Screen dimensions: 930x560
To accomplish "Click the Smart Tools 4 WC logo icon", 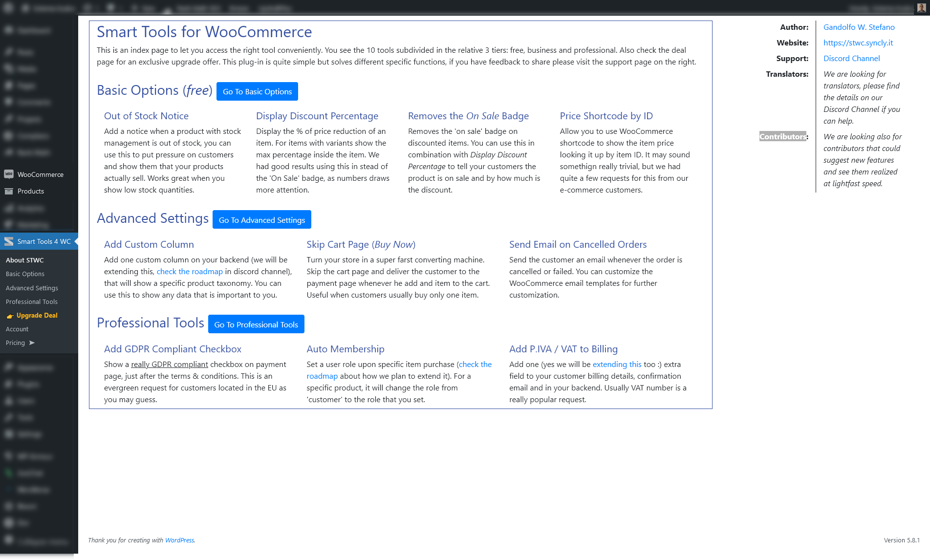I will (9, 241).
